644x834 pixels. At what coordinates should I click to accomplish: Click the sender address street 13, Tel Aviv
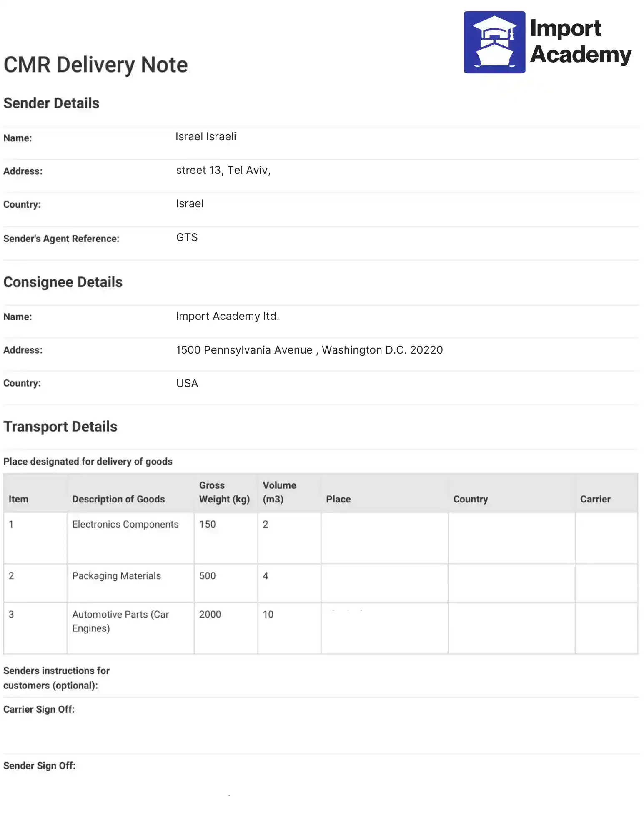pos(223,170)
